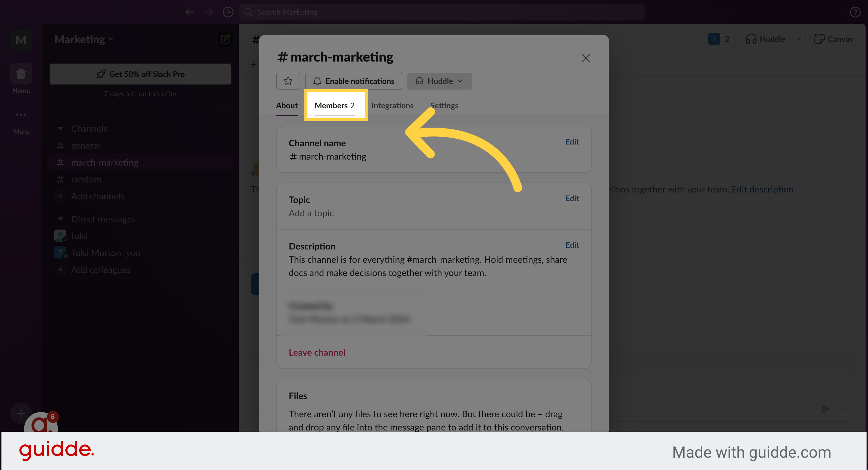Enable notifications for march-marketing
Screen dimensions: 868x470
(353, 81)
